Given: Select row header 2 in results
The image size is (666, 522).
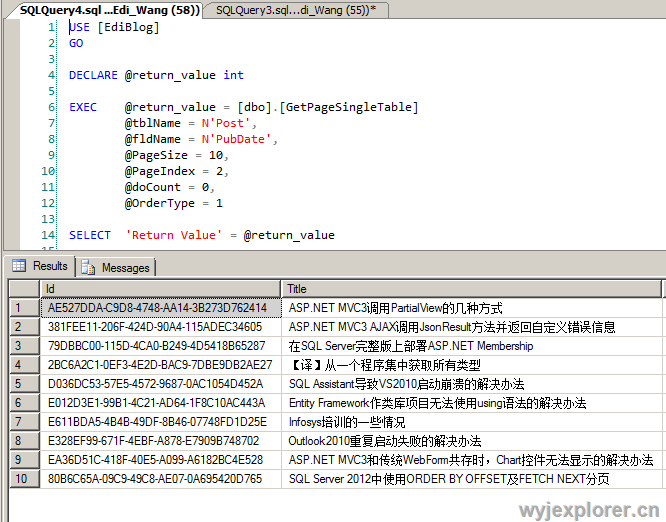Looking at the screenshot, I should click(24, 327).
